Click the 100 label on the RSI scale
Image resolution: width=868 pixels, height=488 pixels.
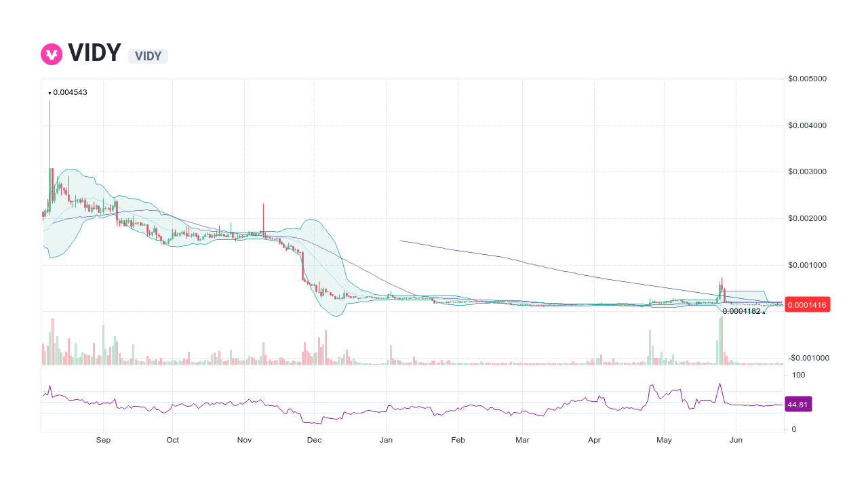[x=798, y=375]
